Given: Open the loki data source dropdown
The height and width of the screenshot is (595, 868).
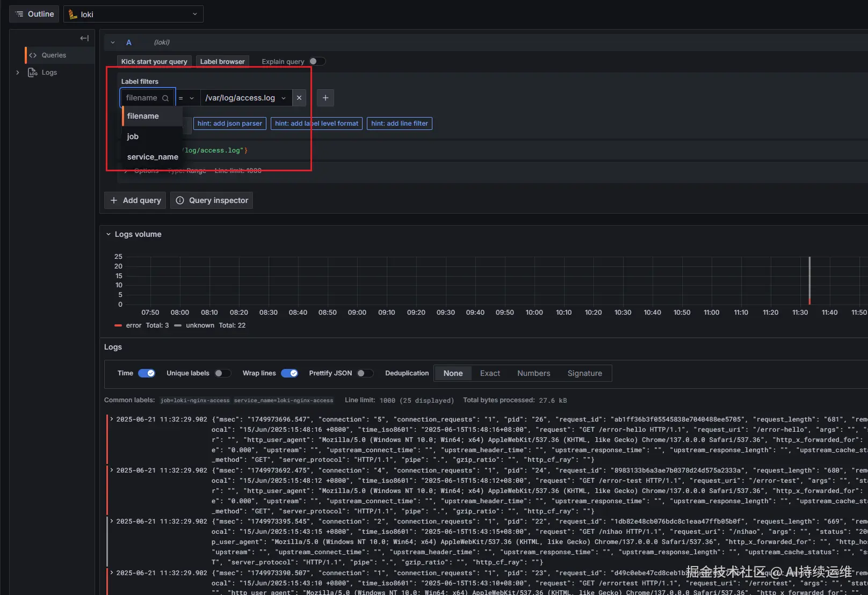Looking at the screenshot, I should point(133,14).
